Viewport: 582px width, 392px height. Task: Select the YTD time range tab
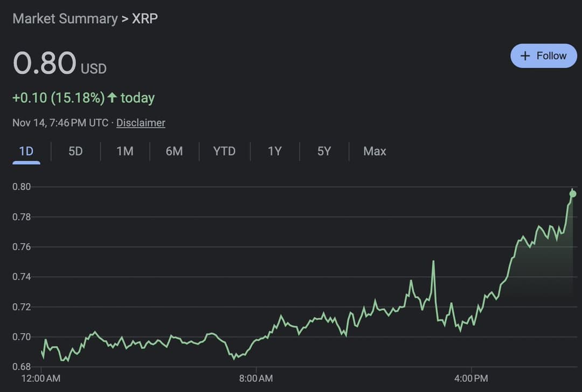[x=224, y=151]
